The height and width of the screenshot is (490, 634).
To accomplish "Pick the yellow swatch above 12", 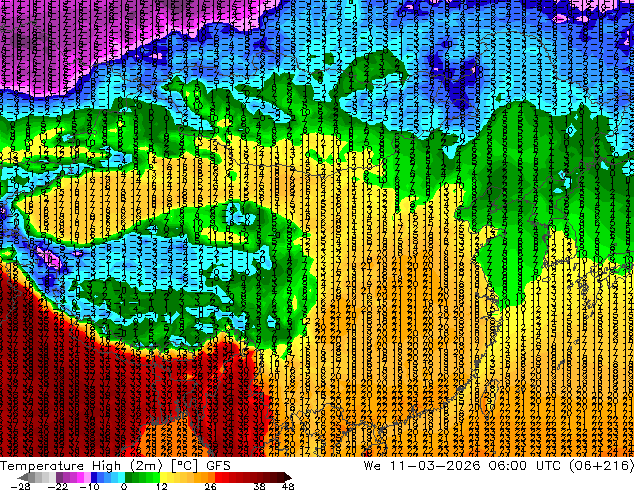I will tap(163, 477).
